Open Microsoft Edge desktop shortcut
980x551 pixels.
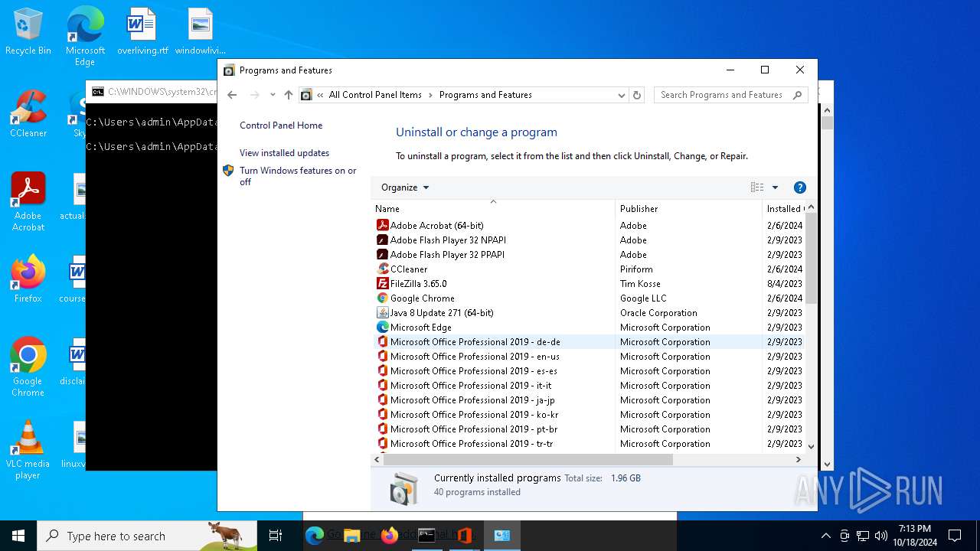85,37
